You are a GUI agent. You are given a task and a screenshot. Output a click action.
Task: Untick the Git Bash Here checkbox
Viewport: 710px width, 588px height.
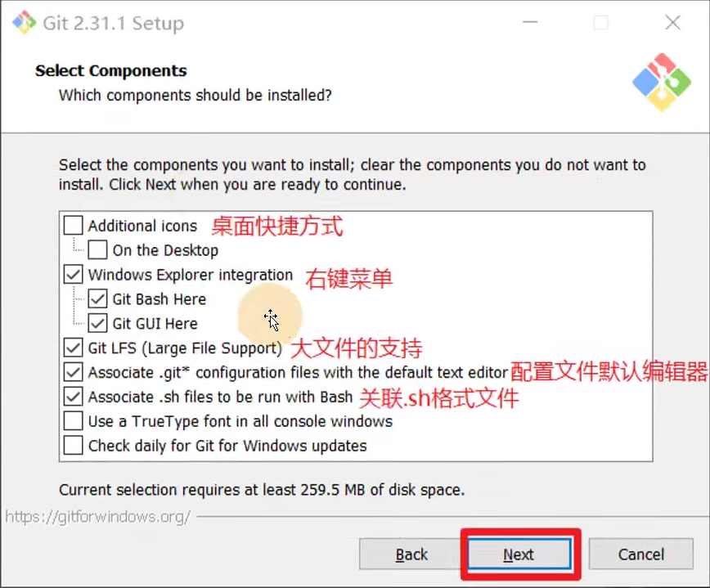pos(98,298)
